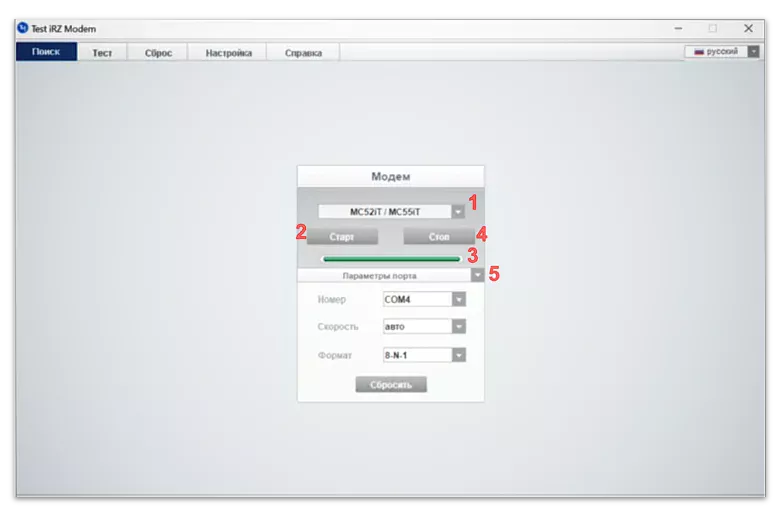This screenshot has width=780, height=513.
Task: Open the Справка tab
Action: pyautogui.click(x=303, y=52)
